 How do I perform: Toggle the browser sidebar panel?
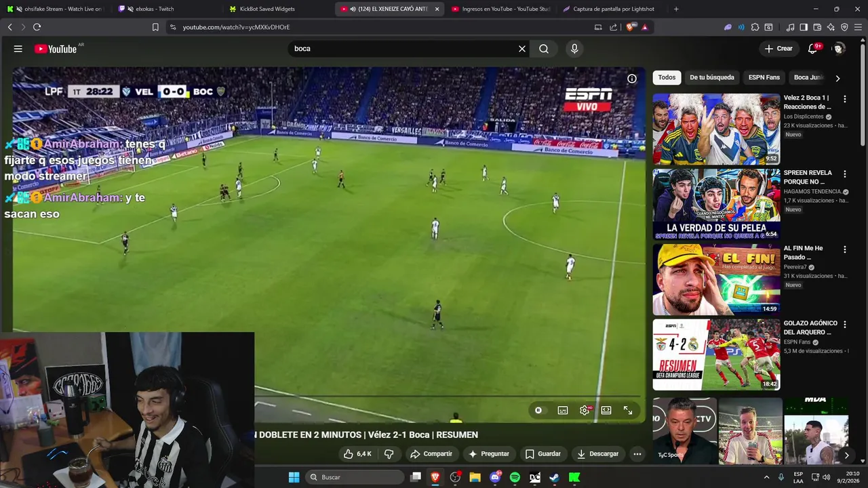[804, 27]
